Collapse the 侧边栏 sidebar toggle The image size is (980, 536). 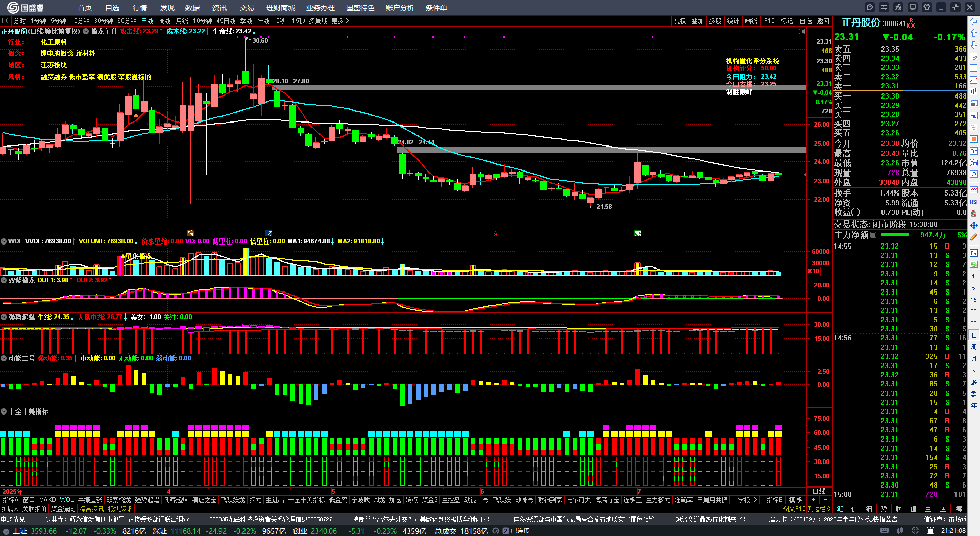[x=818, y=509]
